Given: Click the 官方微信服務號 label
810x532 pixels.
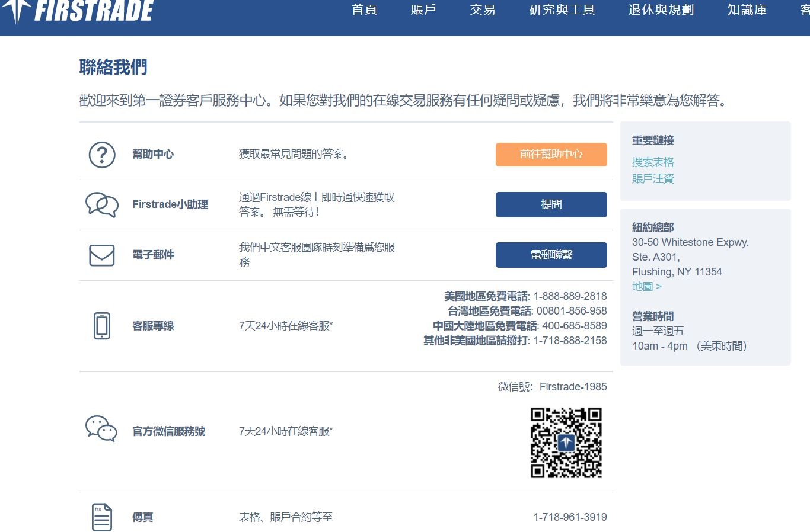Looking at the screenshot, I should (169, 431).
